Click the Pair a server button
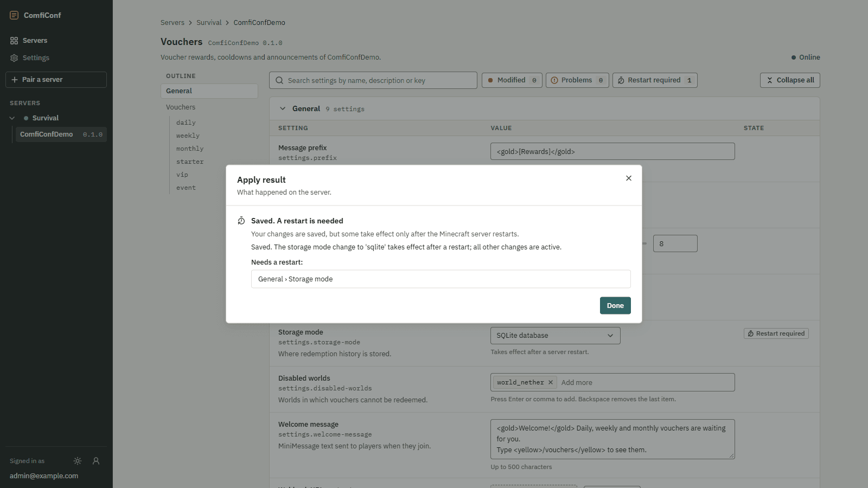The width and height of the screenshot is (868, 488). tap(56, 80)
